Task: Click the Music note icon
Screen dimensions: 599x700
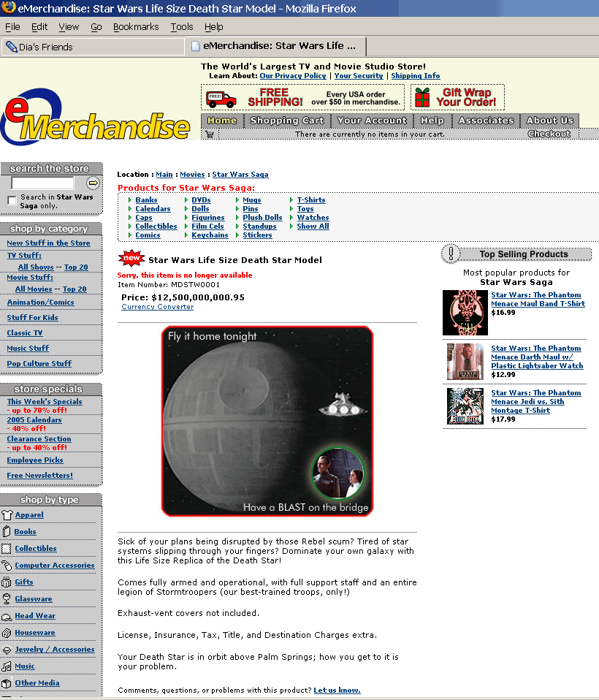Action: tap(7, 666)
